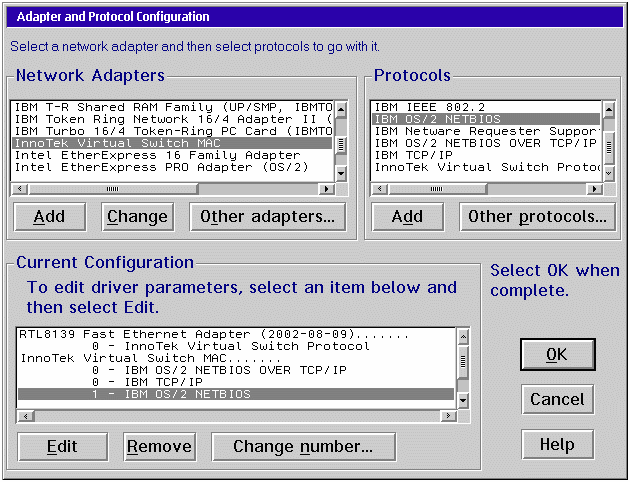Select IBM OS/2 NETBIOS OVER TCP/IP in Protocols
Viewport: 630px width, 482px height.
click(486, 143)
